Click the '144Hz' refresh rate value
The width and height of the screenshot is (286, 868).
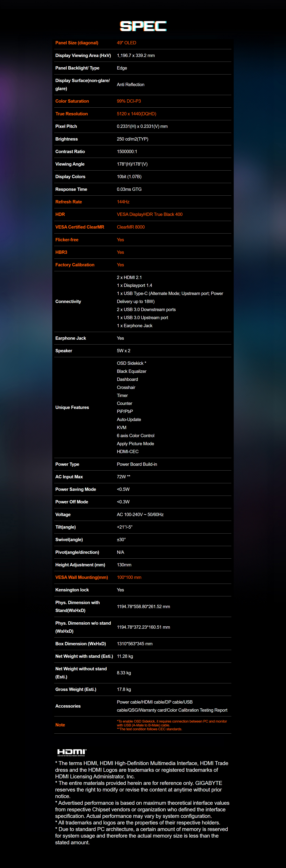click(x=123, y=202)
